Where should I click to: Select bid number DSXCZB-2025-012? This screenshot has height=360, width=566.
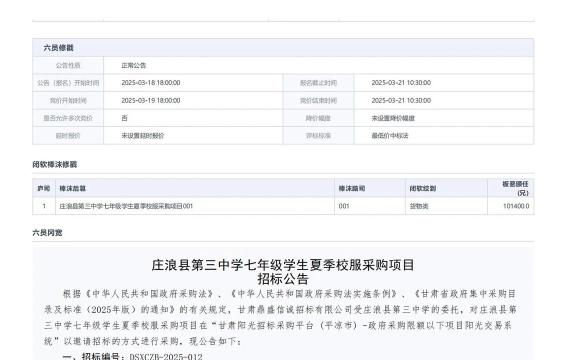pyautogui.click(x=166, y=357)
